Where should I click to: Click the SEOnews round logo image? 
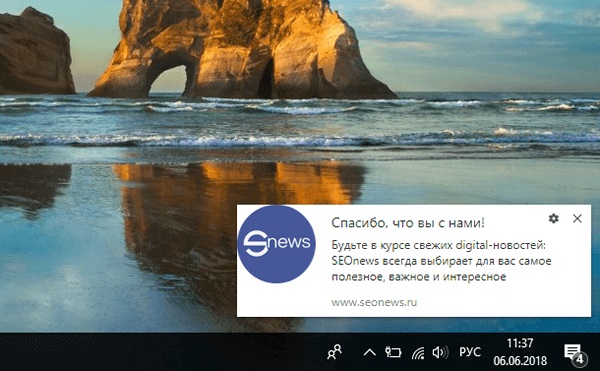click(277, 244)
